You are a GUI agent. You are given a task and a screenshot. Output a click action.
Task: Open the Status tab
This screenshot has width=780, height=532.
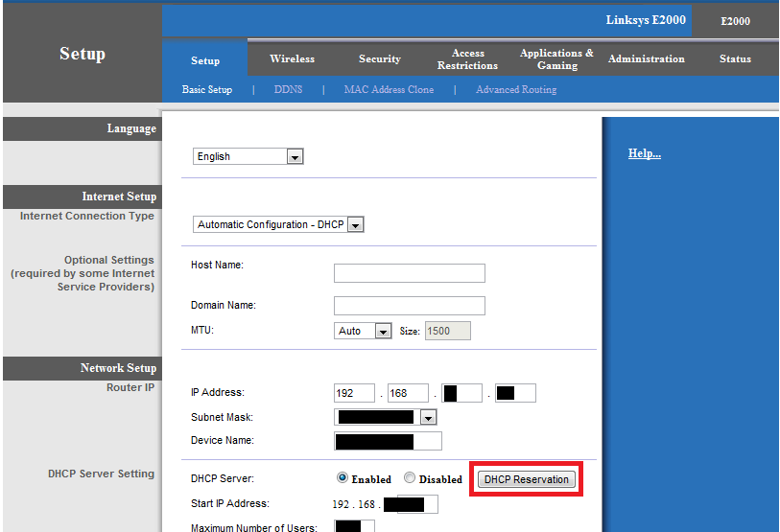click(735, 58)
